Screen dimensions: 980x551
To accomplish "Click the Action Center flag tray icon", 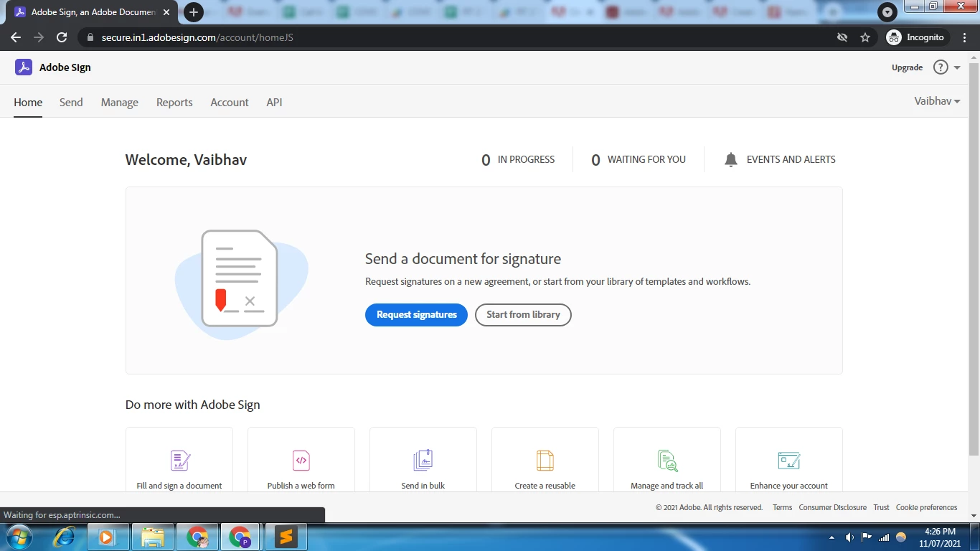I will click(x=867, y=537).
